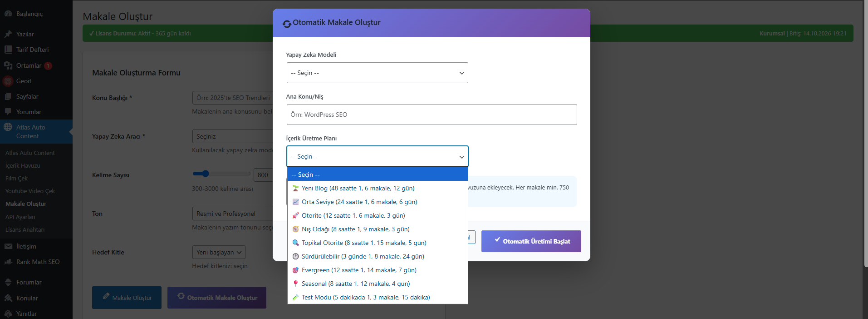Select the Yeni Blog plan option
This screenshot has width=868, height=319.
(358, 188)
